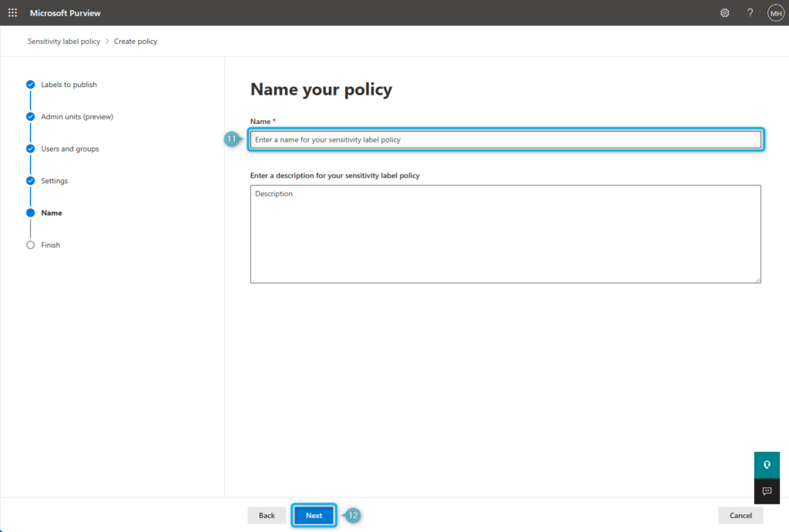Open the feedback speech bubble icon

tap(767, 491)
